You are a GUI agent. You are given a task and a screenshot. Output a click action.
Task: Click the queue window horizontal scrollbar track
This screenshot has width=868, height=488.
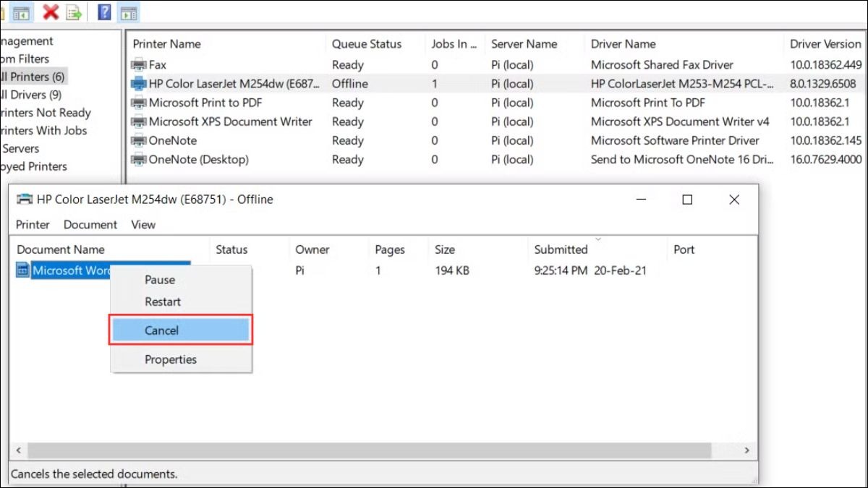coord(383,450)
